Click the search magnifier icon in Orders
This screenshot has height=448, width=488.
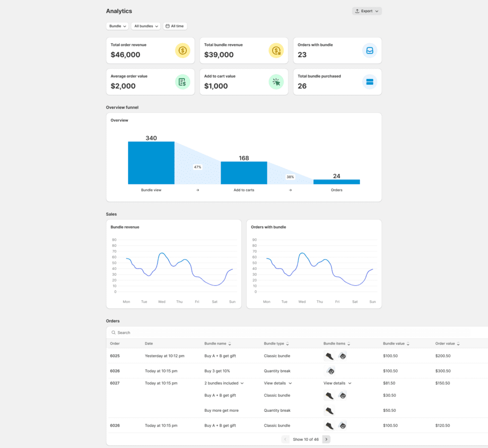coord(113,333)
